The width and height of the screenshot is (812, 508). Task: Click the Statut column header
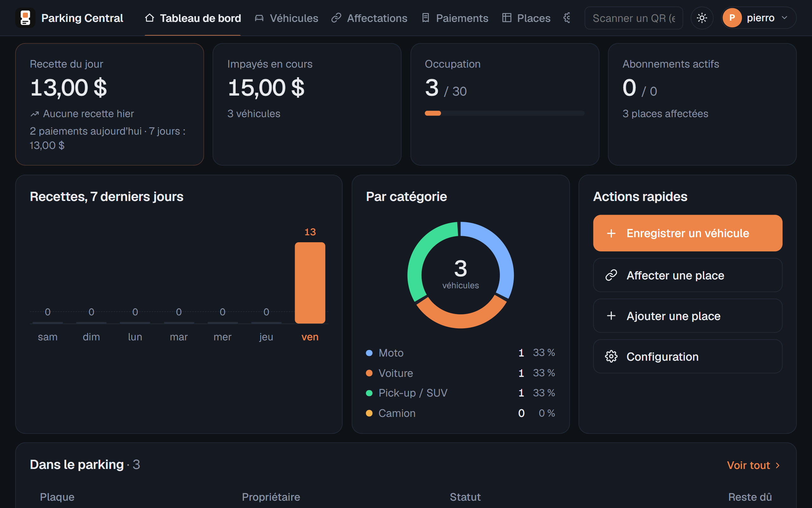pos(465,497)
